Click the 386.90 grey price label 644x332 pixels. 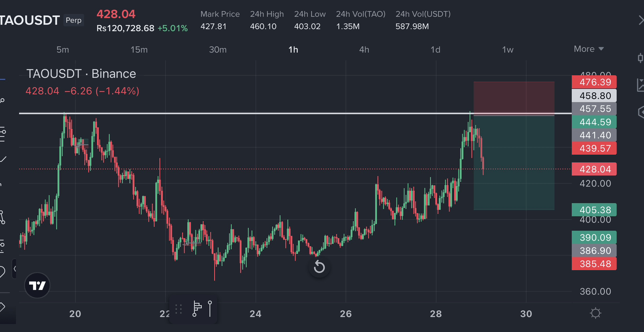pyautogui.click(x=594, y=251)
